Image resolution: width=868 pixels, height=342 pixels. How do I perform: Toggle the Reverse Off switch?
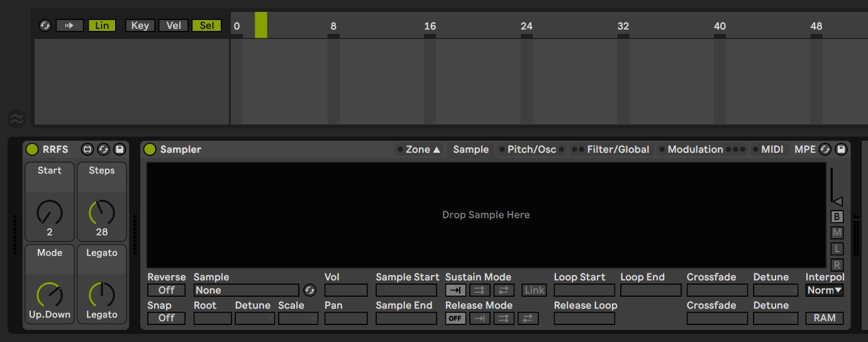point(166,290)
